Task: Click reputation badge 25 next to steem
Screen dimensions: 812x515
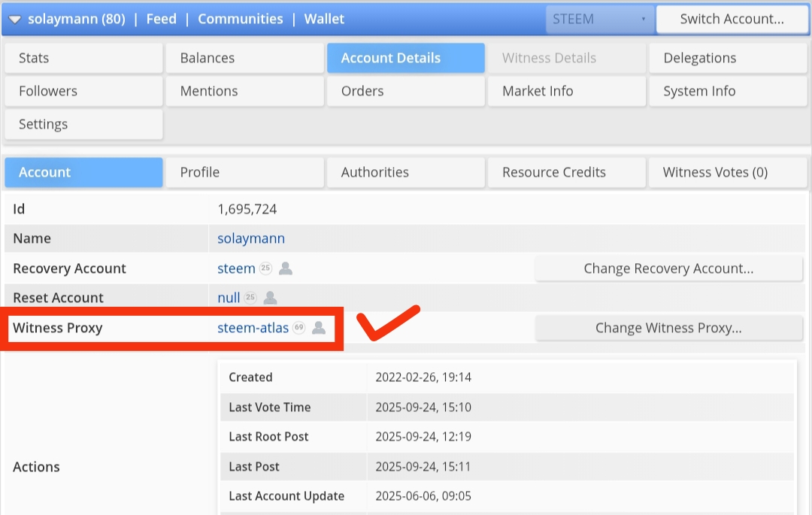Action: pos(265,268)
